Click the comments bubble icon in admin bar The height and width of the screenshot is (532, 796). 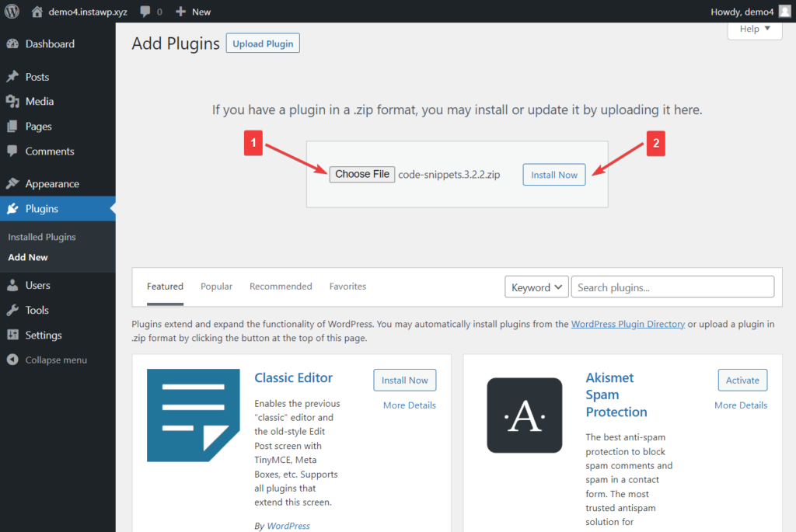click(145, 12)
